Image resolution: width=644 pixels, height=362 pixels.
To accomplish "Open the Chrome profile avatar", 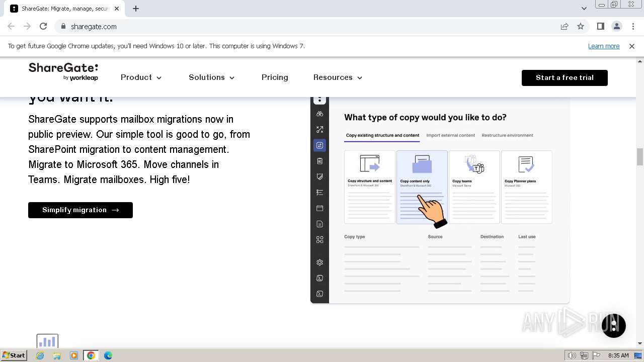I will pos(617,27).
